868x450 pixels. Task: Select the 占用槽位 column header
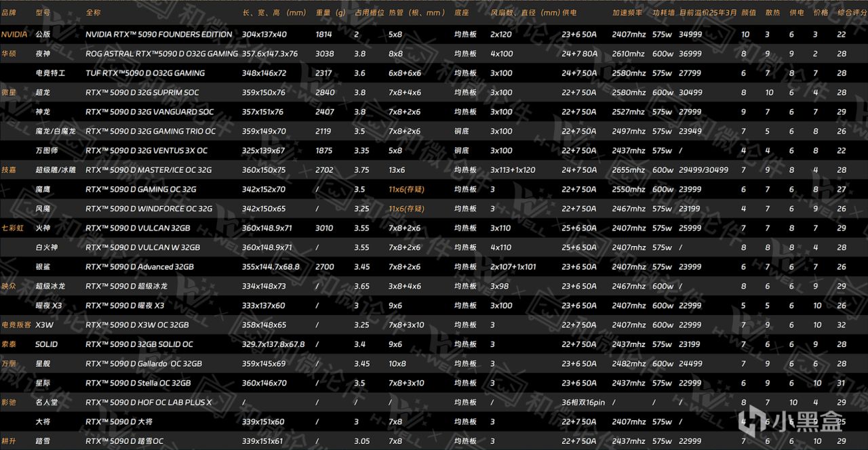(370, 13)
